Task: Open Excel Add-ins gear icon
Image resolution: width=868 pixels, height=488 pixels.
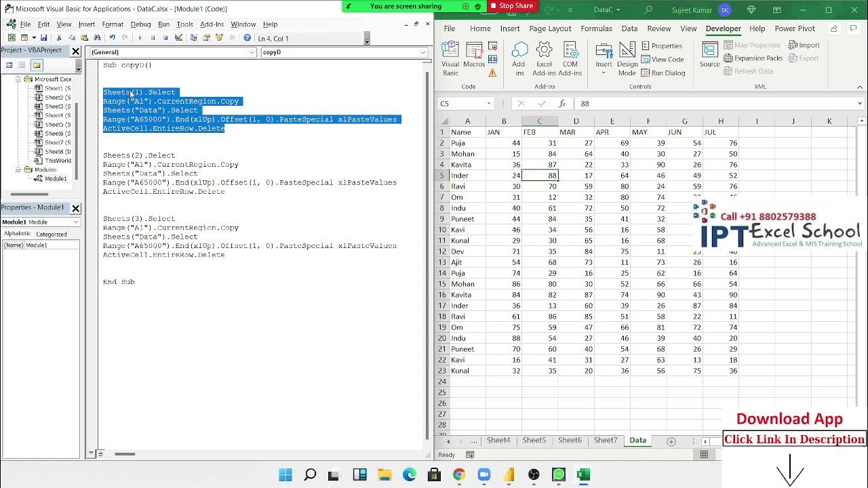Action: (x=544, y=58)
